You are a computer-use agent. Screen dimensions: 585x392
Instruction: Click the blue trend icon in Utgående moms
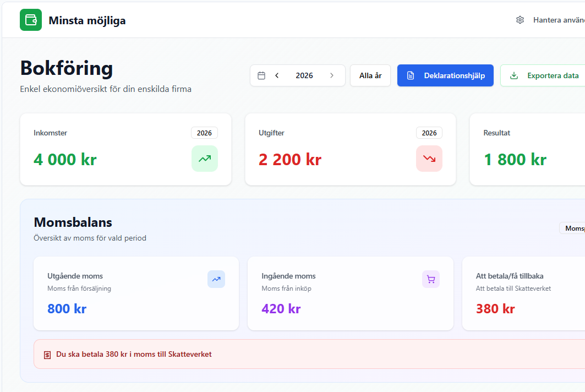click(216, 279)
